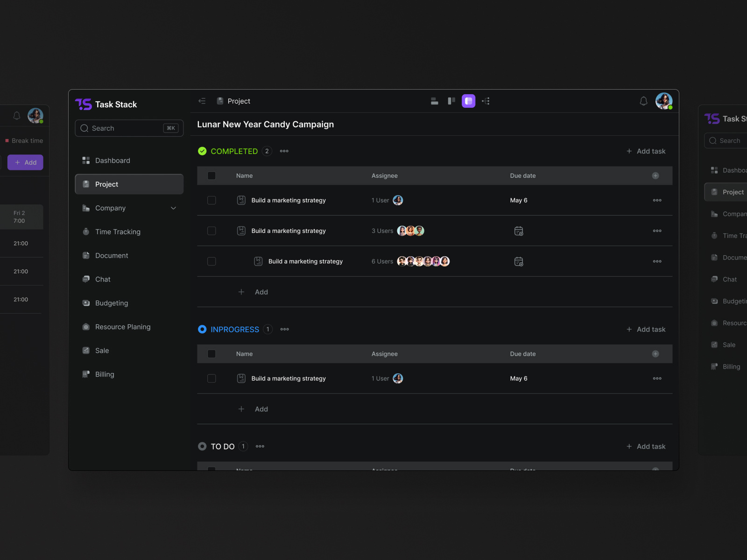Tick checkbox of the INPROGRESS marketing task

(211, 378)
